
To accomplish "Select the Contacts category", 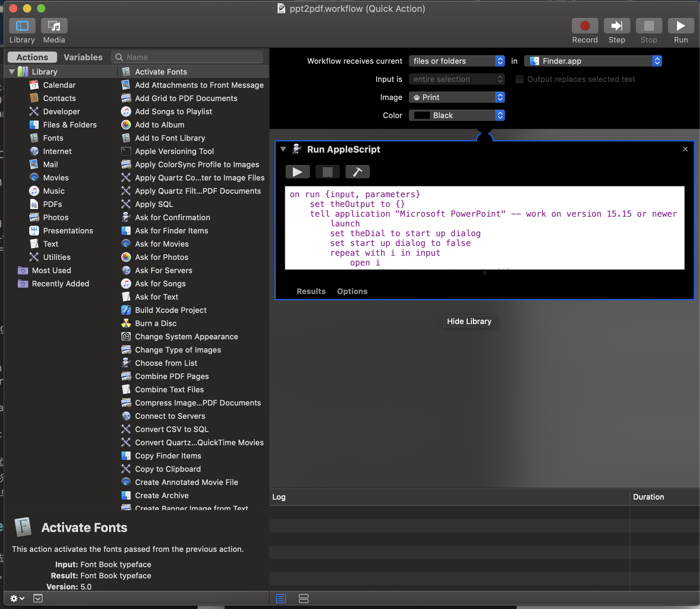I will click(59, 98).
